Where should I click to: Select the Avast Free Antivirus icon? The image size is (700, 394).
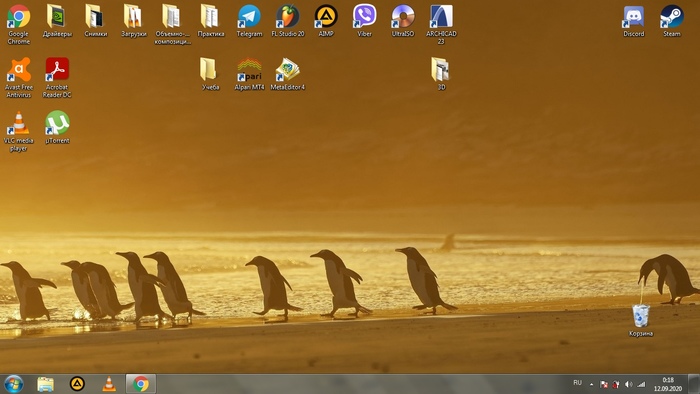click(x=19, y=78)
